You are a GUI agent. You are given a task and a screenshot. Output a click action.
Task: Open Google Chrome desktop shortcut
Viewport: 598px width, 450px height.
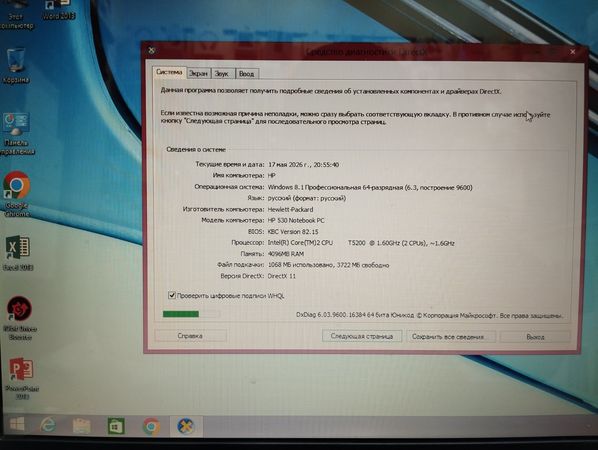(16, 194)
